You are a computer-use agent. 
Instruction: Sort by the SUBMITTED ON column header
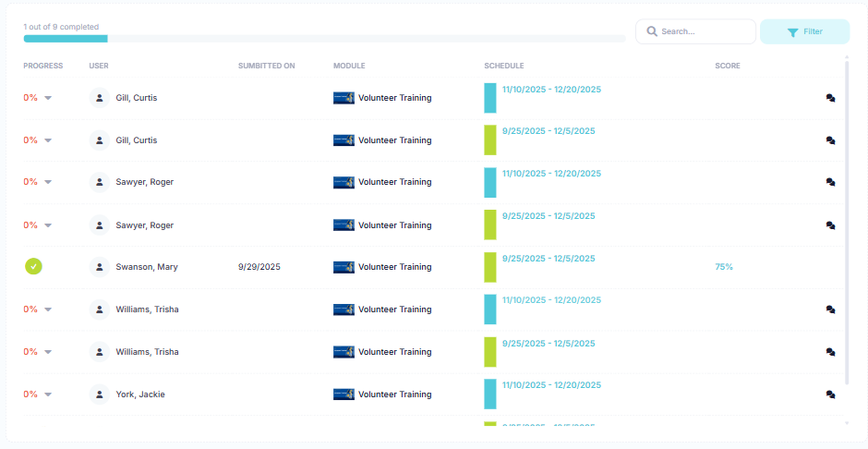(x=266, y=67)
